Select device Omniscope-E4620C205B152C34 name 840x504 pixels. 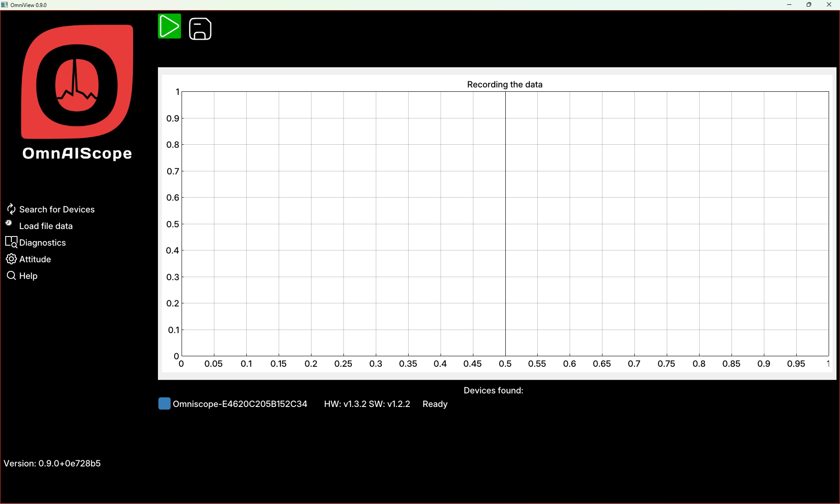coord(240,404)
